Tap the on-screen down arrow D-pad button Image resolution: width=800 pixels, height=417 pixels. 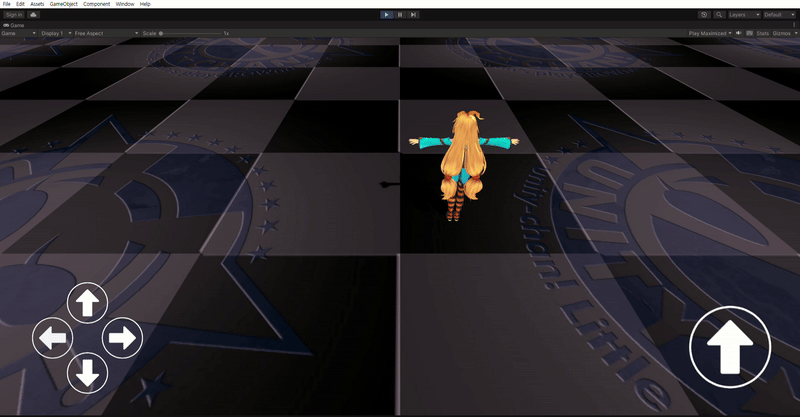87,373
